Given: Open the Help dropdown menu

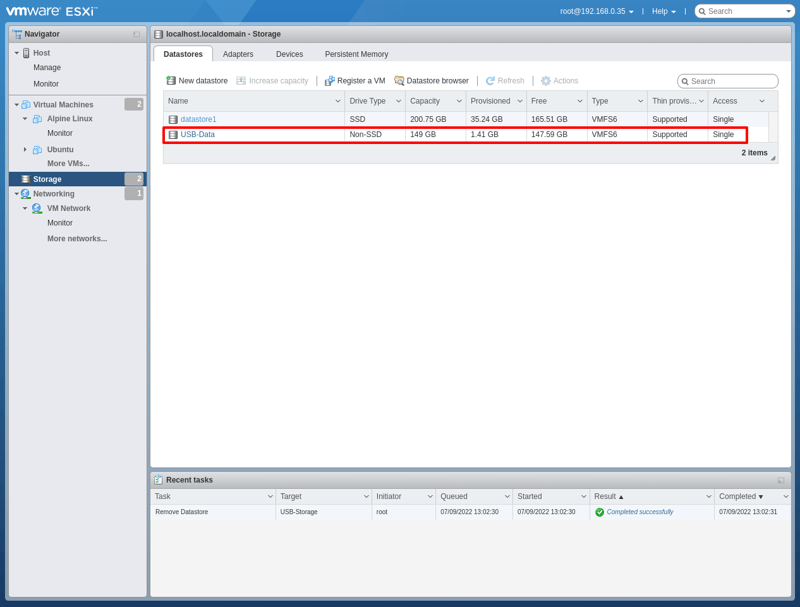Looking at the screenshot, I should click(x=664, y=11).
